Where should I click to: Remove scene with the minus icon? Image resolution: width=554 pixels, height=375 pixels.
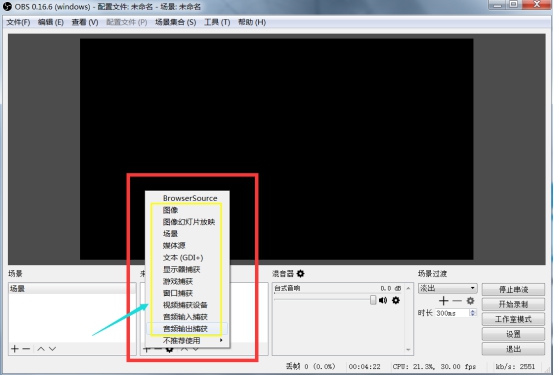click(x=26, y=349)
